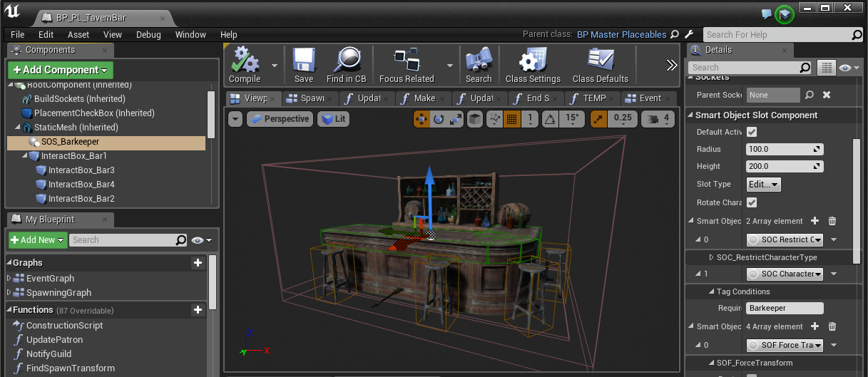The image size is (868, 377).
Task: Open Class Defaults
Action: [x=601, y=65]
